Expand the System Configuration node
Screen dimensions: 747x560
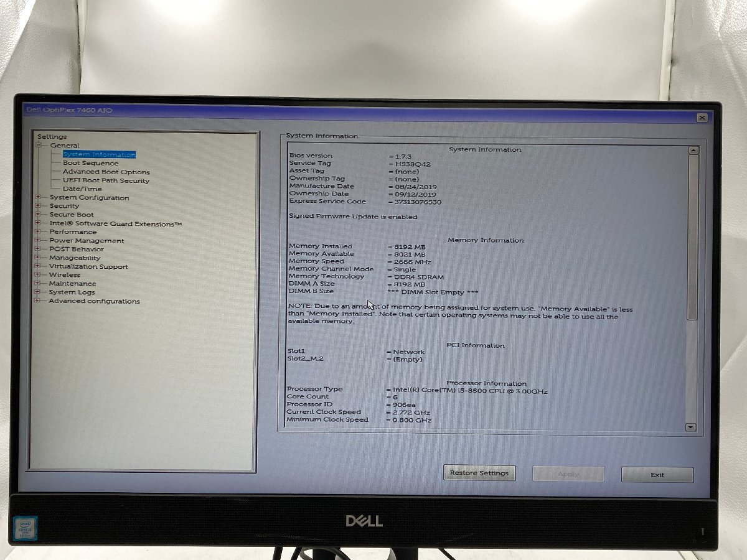pos(38,198)
